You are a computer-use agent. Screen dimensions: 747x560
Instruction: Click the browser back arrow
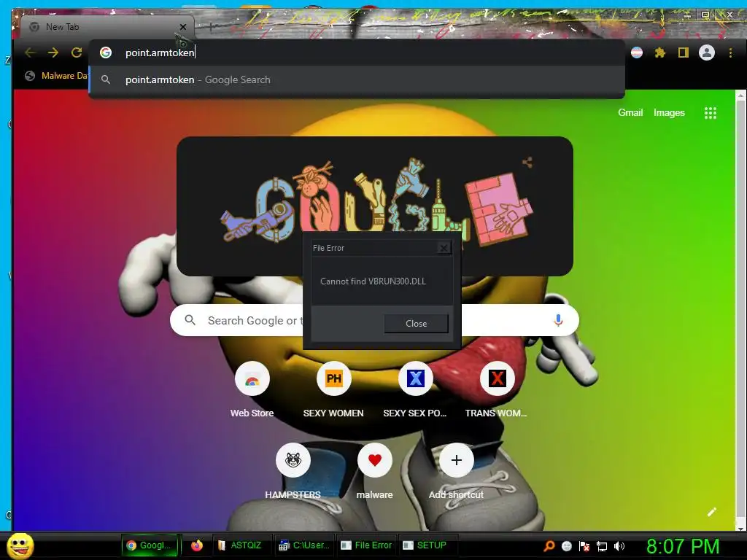[x=30, y=52]
